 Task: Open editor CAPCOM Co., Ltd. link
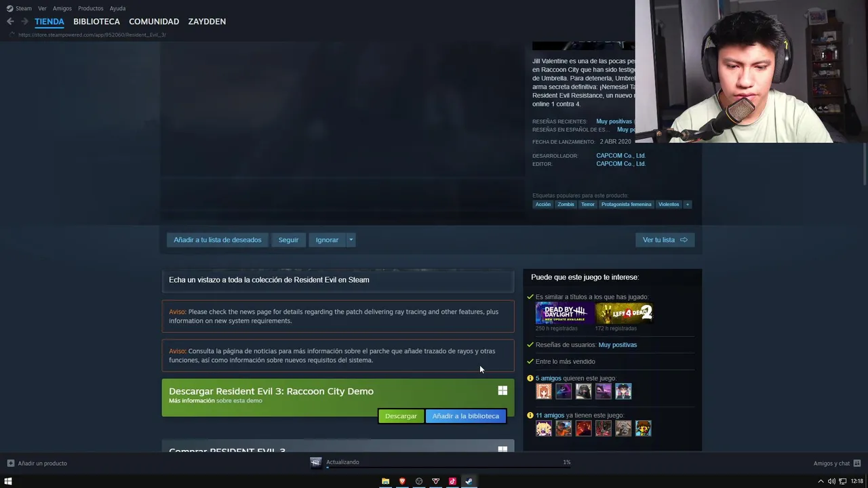(x=620, y=163)
